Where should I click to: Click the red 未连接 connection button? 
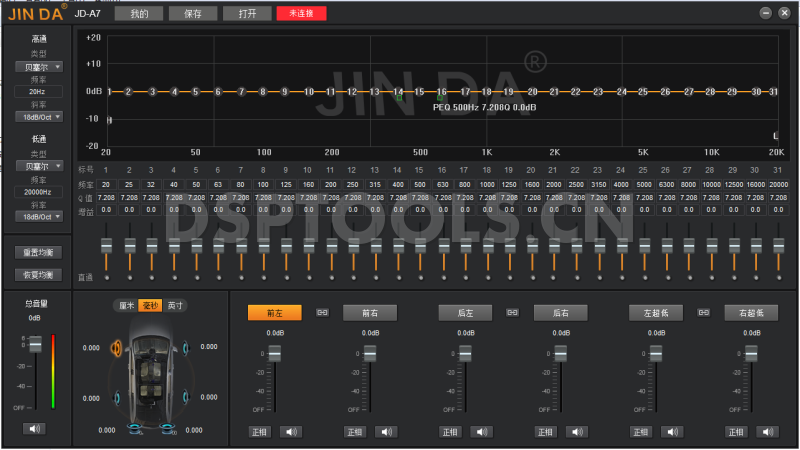coord(300,13)
